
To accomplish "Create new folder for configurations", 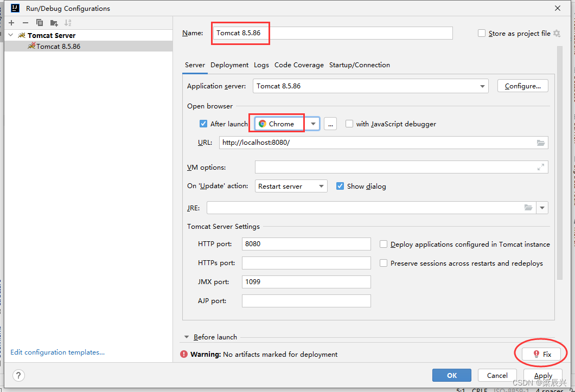I will click(54, 23).
